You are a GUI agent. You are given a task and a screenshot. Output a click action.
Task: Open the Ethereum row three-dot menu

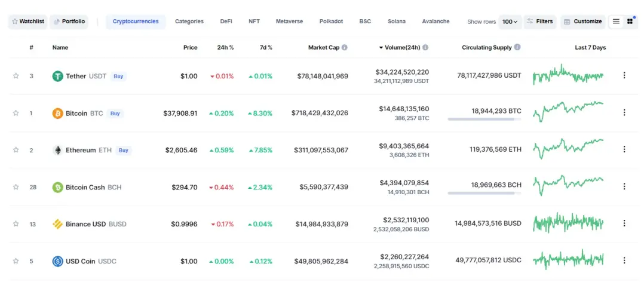pyautogui.click(x=624, y=149)
